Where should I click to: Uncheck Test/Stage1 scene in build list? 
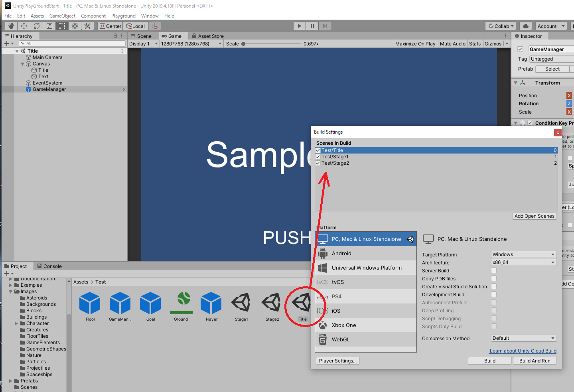tap(318, 157)
